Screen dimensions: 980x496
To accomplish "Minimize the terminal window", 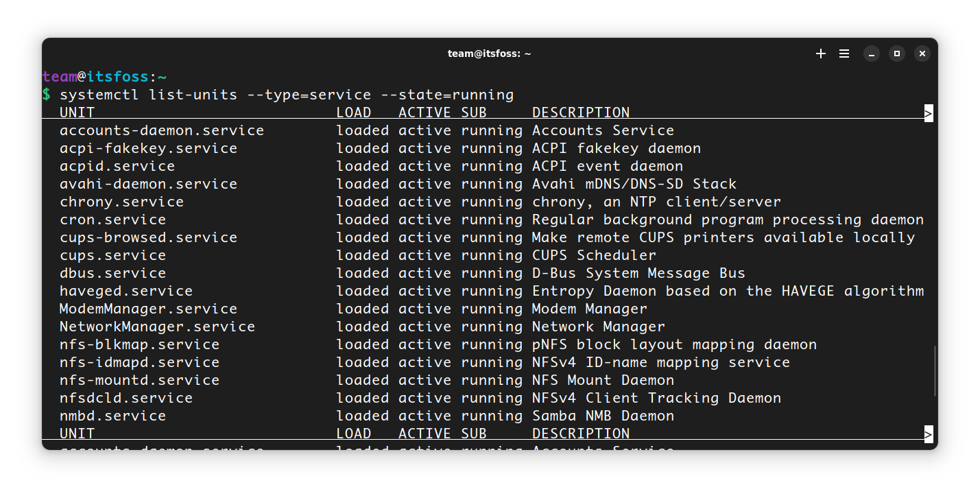I will [x=871, y=53].
